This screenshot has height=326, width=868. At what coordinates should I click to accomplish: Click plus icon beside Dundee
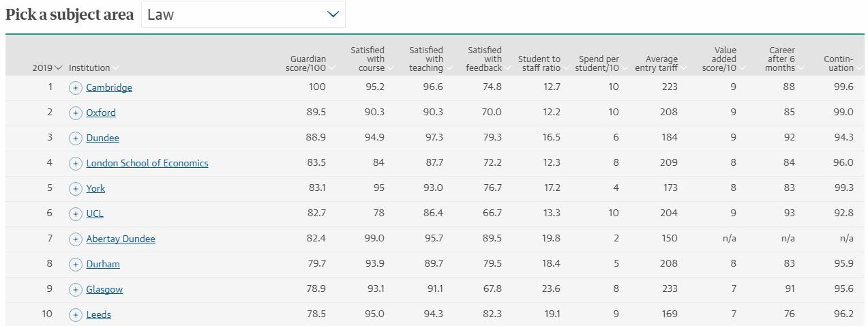click(75, 138)
